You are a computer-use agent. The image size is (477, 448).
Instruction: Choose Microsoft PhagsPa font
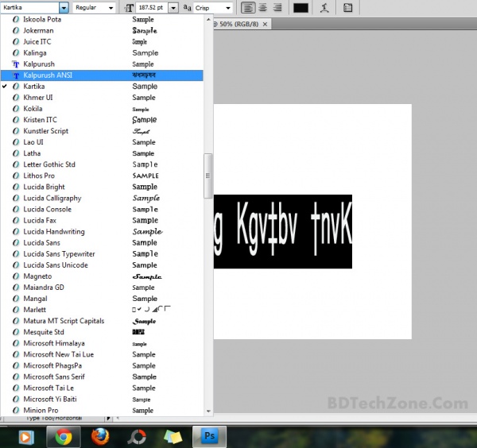[102, 365]
